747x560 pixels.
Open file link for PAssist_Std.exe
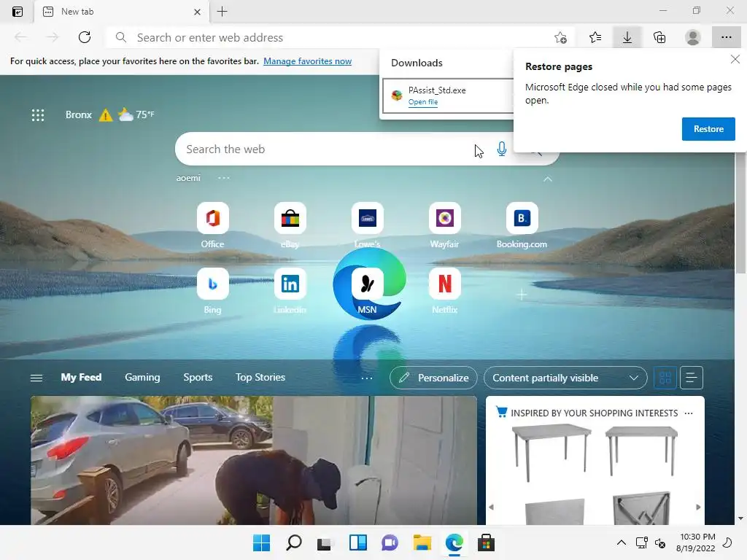(422, 102)
